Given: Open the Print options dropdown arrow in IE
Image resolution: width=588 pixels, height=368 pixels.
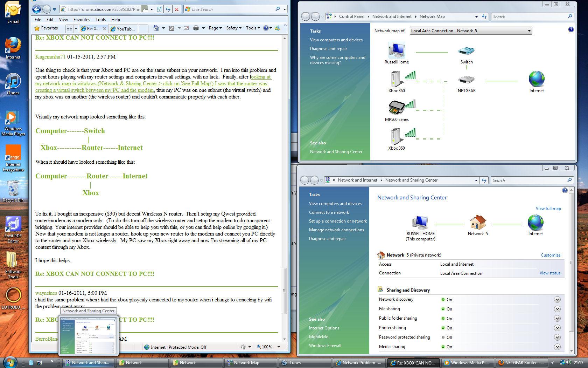Looking at the screenshot, I should pyautogui.click(x=203, y=28).
